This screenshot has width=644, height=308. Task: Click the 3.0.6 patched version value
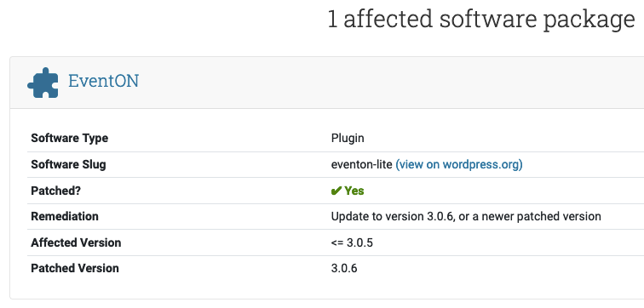[344, 268]
